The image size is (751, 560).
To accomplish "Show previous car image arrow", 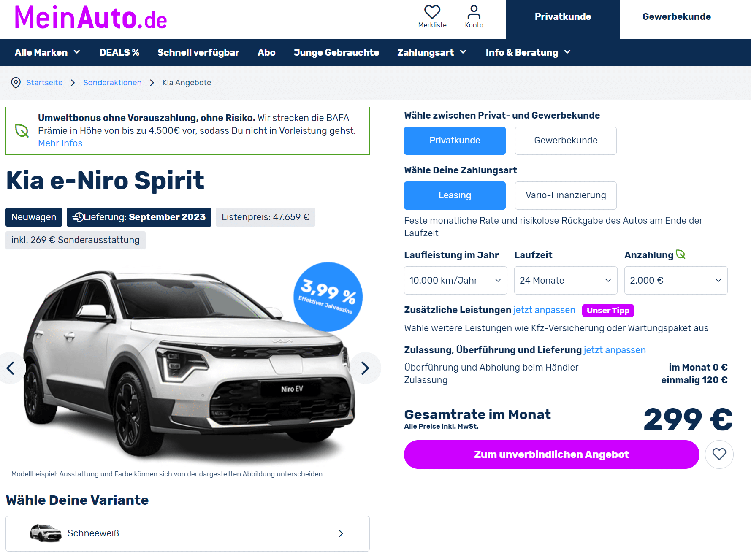I will 11,368.
